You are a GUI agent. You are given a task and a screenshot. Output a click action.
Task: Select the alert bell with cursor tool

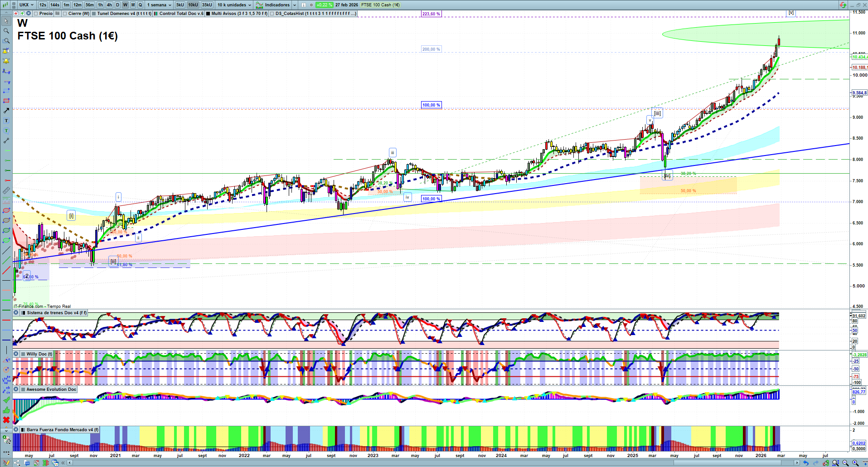pyautogui.click(x=6, y=51)
